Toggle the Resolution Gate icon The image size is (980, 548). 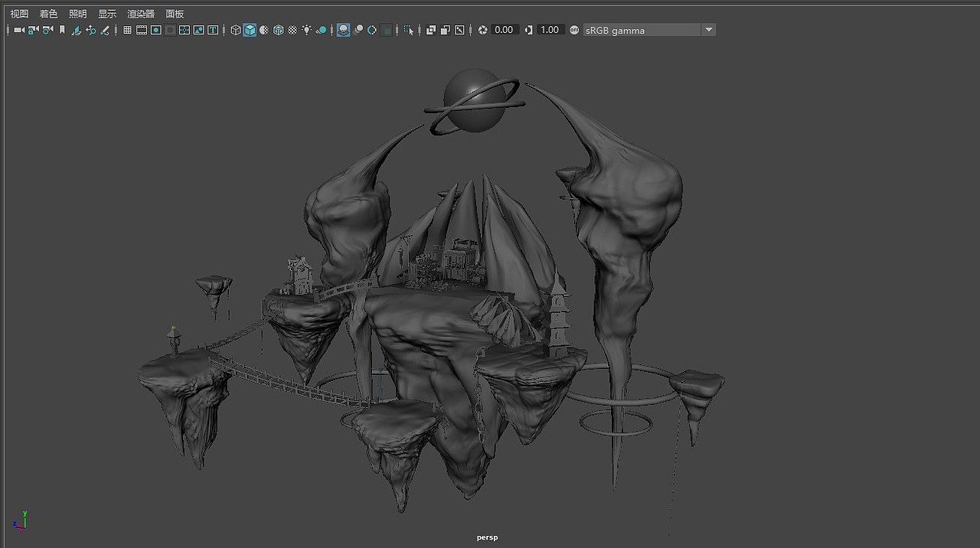coord(156,30)
